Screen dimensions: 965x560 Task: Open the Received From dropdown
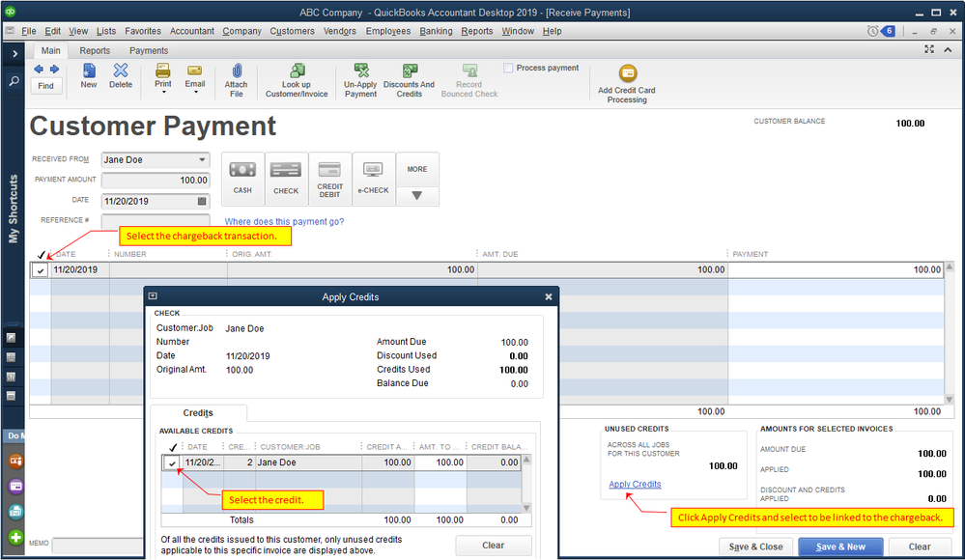[202, 160]
